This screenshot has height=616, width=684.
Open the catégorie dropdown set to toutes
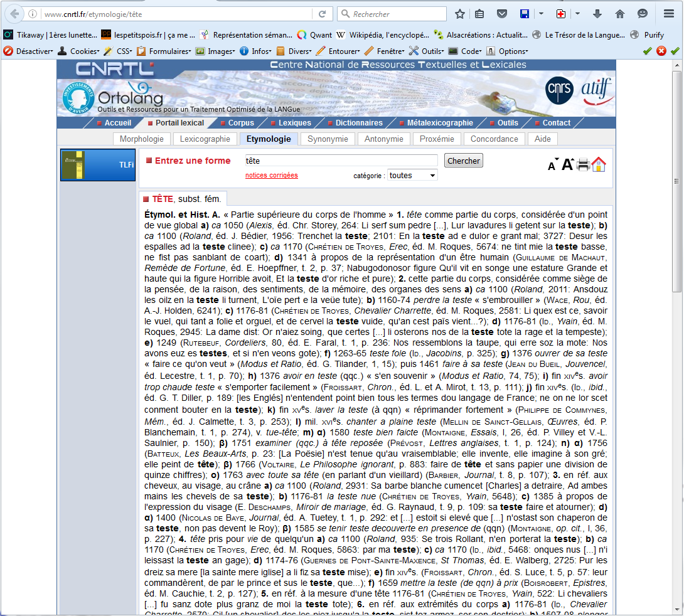412,175
